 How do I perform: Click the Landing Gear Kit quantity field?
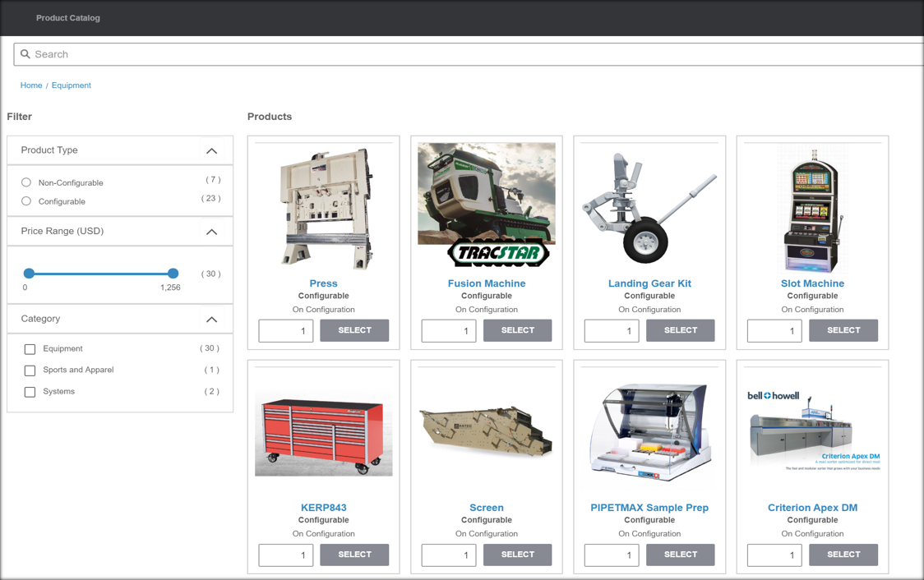pos(612,331)
